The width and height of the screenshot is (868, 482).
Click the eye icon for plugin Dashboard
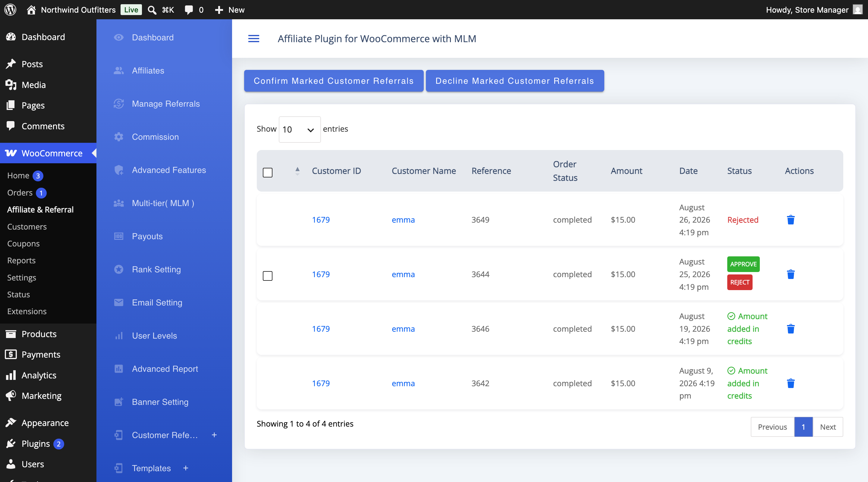click(119, 37)
